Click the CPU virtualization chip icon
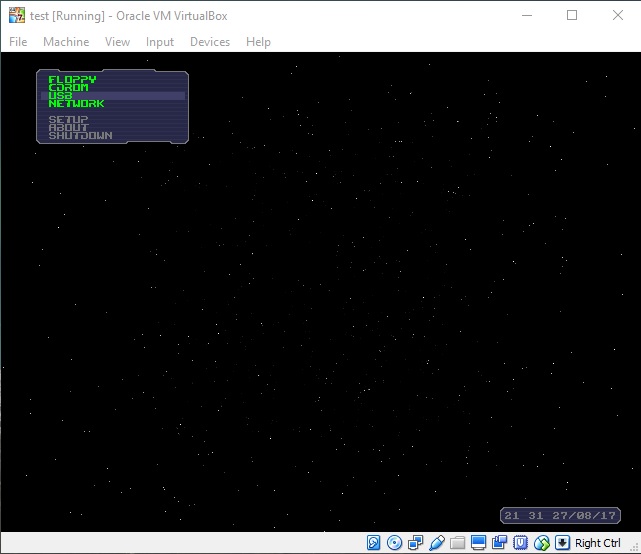The height and width of the screenshot is (554, 641). 520,543
